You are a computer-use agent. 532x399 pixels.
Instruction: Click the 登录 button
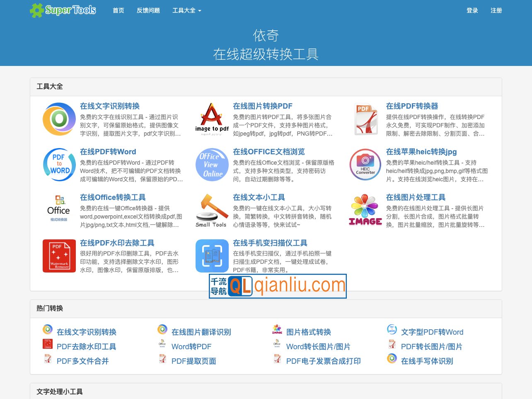pos(472,11)
